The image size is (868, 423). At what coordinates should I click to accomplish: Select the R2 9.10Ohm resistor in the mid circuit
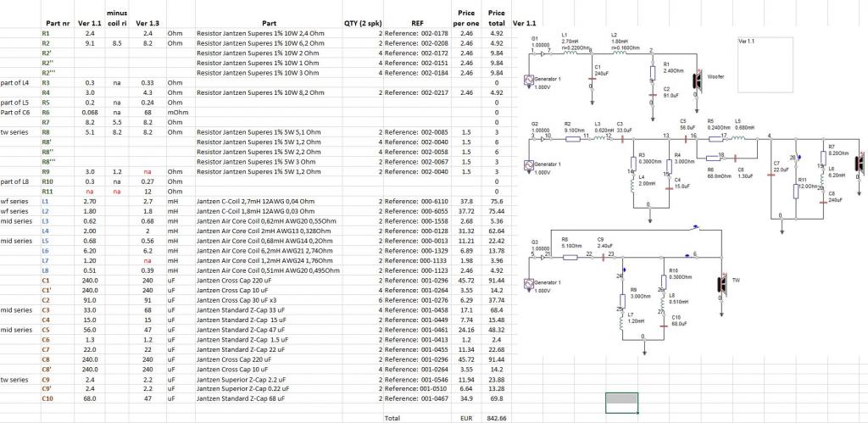click(572, 139)
